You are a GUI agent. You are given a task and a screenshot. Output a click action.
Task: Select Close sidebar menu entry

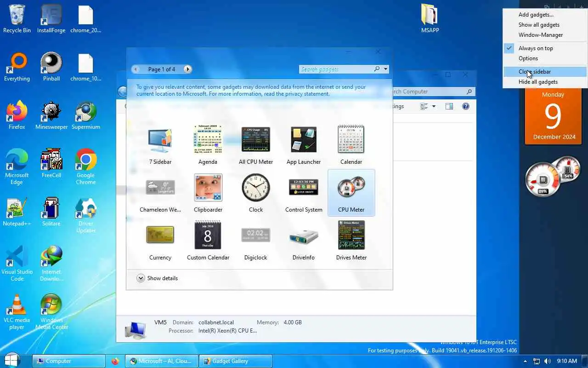pos(545,72)
